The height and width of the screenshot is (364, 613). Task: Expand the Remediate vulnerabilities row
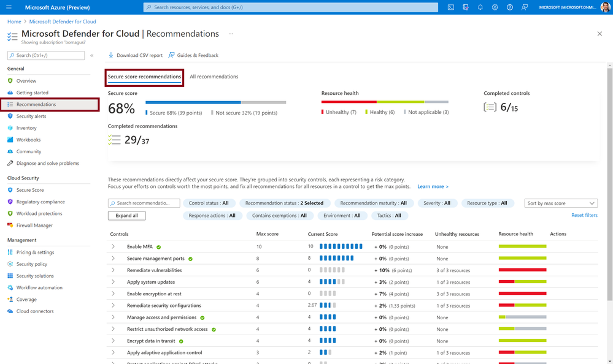click(x=113, y=270)
